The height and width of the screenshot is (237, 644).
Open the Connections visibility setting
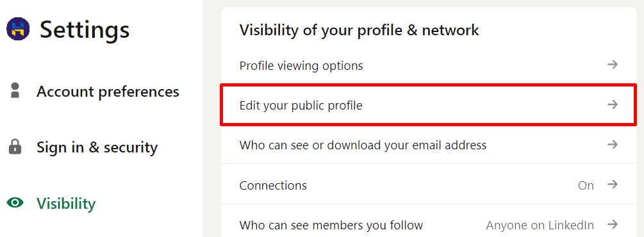(429, 184)
